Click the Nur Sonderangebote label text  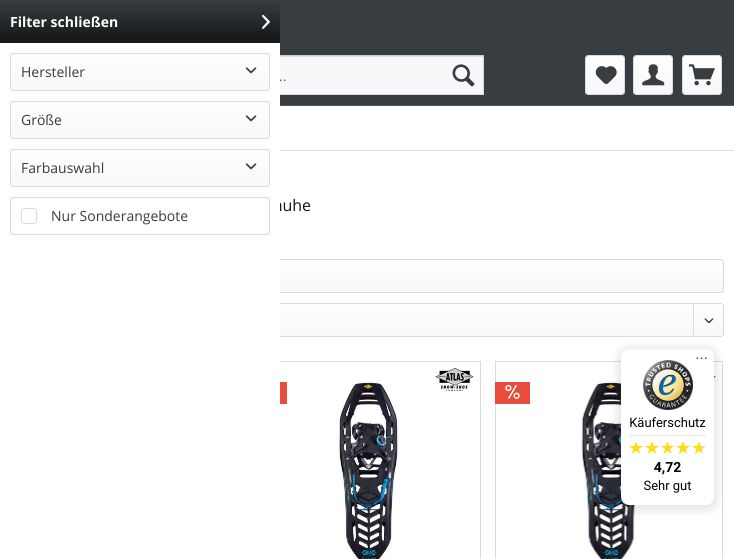click(x=119, y=216)
